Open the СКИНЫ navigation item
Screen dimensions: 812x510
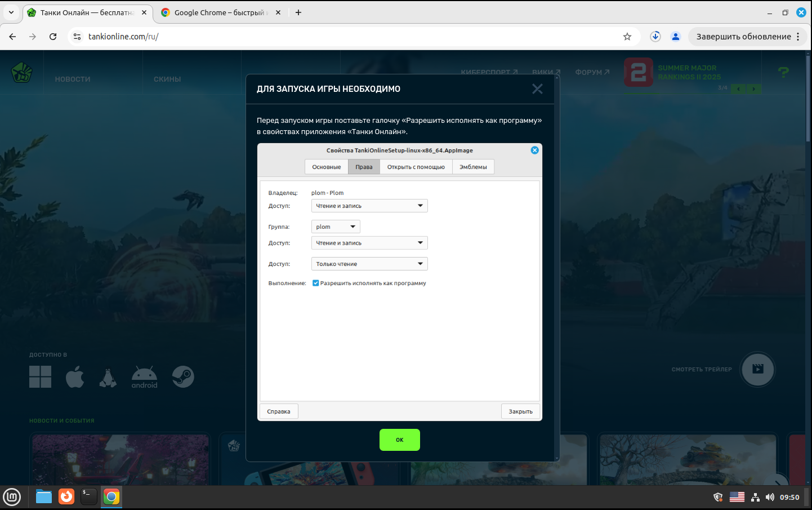coord(167,79)
